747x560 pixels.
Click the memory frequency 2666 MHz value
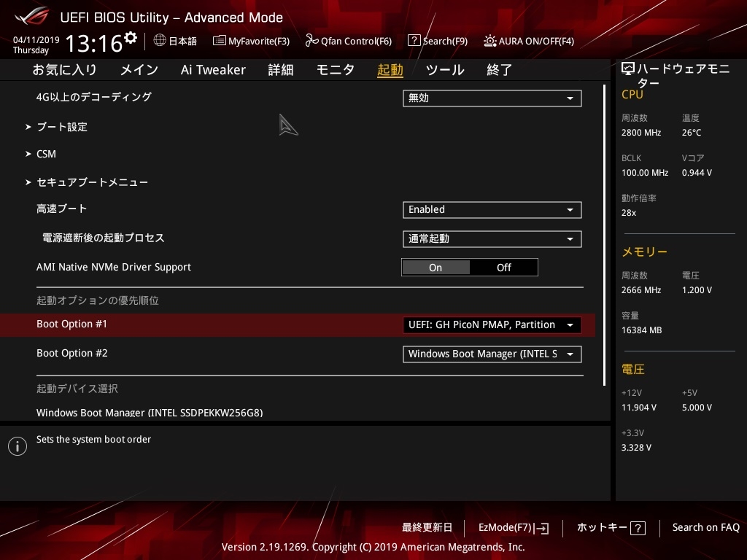click(x=641, y=290)
